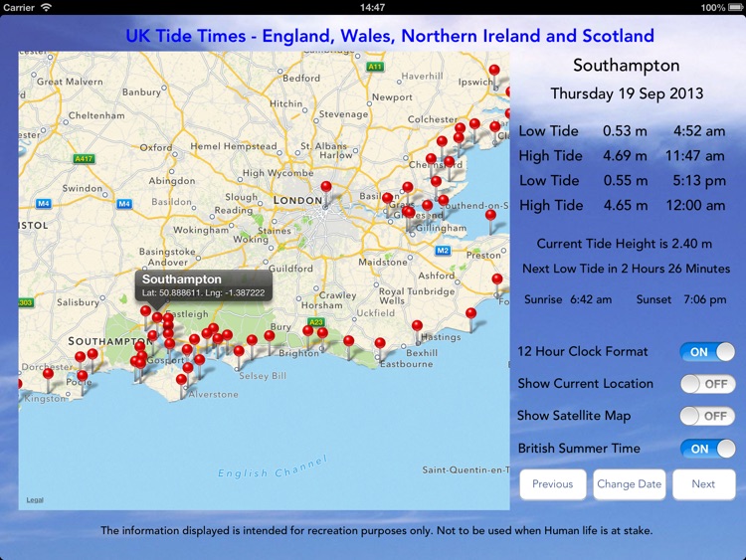The height and width of the screenshot is (560, 746).
Task: Tap the High Tide 11:47 am row
Action: [x=623, y=155]
